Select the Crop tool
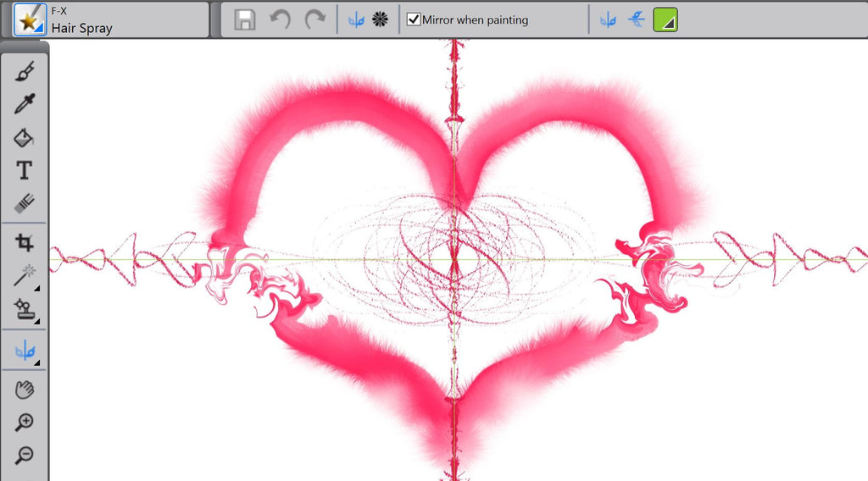This screenshot has height=481, width=868. point(24,243)
